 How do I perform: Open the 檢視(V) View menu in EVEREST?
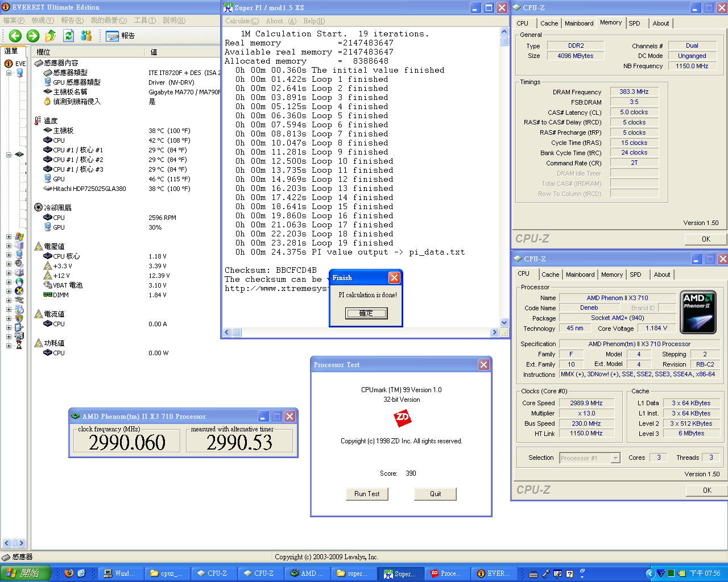(x=43, y=20)
